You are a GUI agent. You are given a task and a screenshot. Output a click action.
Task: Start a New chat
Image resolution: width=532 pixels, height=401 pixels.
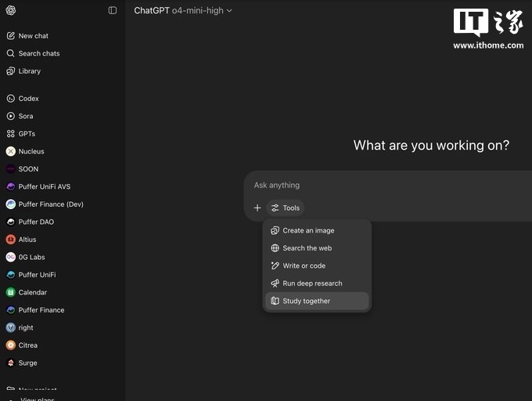(33, 36)
